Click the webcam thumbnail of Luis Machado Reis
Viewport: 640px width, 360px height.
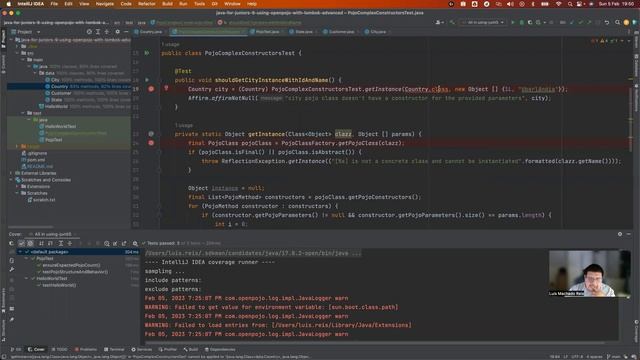point(589,273)
